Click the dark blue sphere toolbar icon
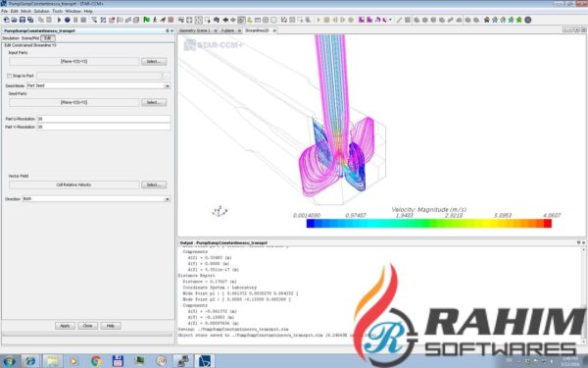The image size is (588, 368). [67, 20]
